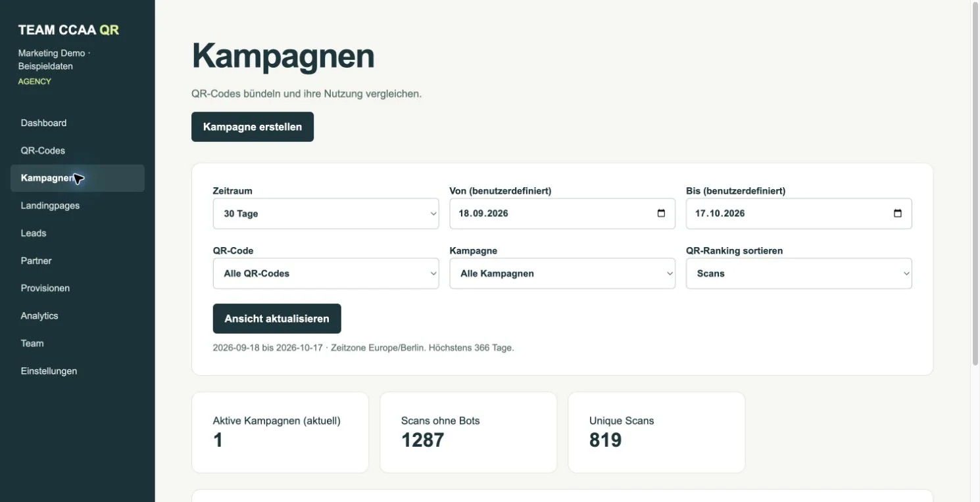980x502 pixels.
Task: Click the 'QR-Codes bündeln' subtitle text
Action: click(306, 94)
